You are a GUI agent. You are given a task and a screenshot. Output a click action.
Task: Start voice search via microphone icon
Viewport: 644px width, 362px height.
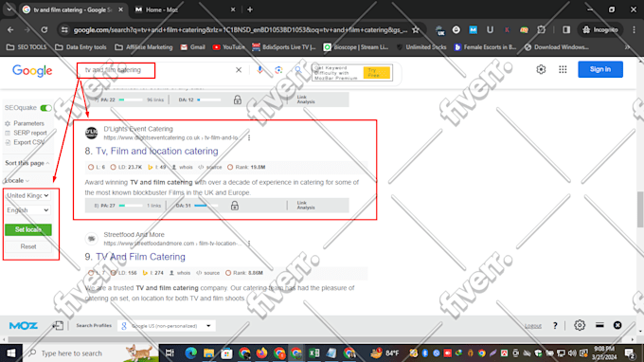(259, 70)
